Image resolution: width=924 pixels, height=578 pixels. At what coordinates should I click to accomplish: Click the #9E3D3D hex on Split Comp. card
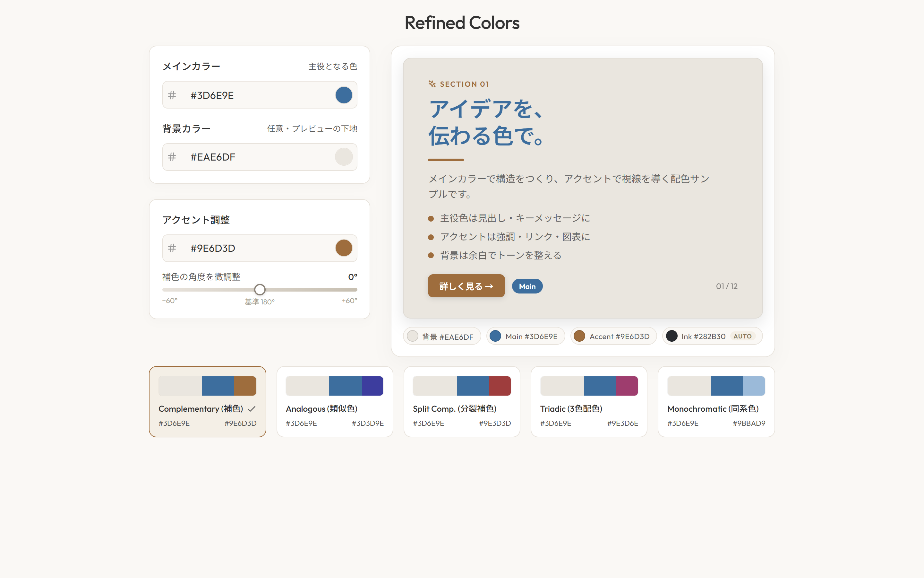coord(495,423)
